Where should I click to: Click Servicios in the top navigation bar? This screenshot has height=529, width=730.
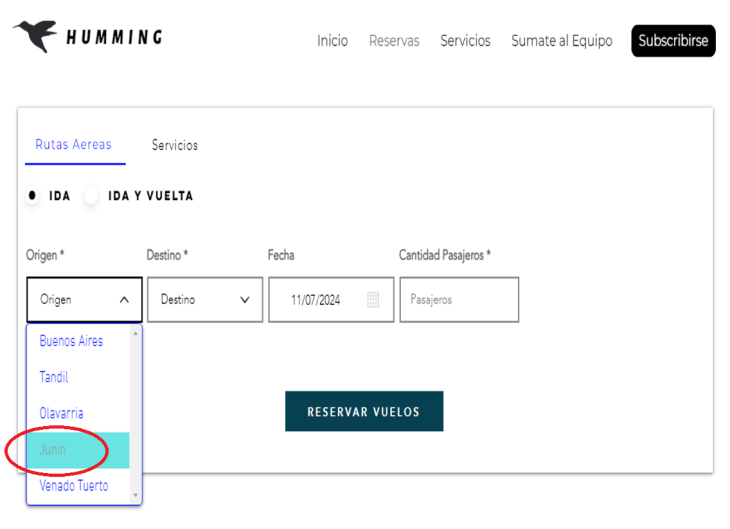(465, 41)
